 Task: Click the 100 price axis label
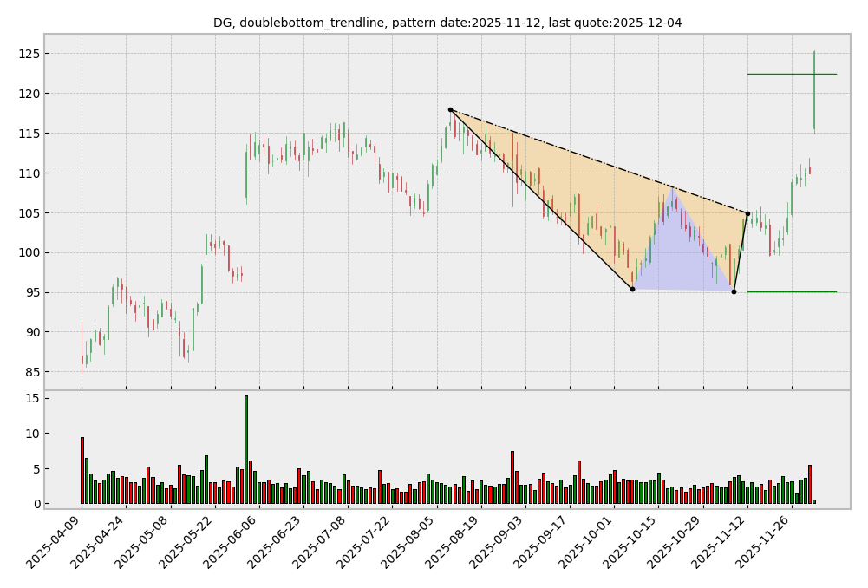29,253
